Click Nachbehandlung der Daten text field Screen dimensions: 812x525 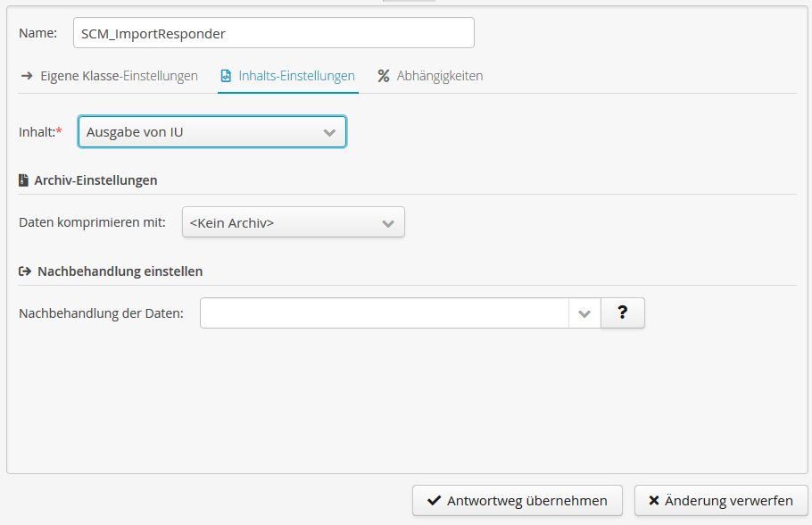[385, 313]
